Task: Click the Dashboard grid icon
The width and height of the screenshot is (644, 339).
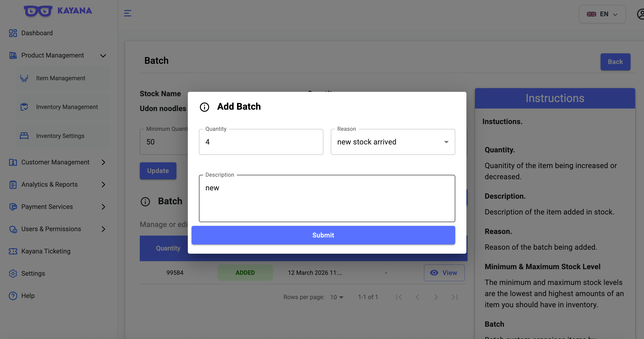Action: pos(13,33)
